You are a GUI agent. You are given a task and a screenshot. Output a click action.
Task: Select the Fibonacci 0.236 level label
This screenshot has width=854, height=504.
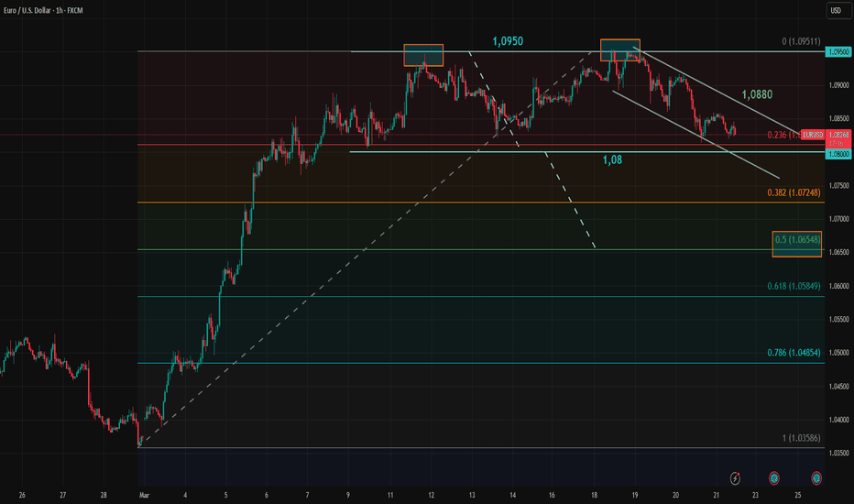tap(783, 135)
